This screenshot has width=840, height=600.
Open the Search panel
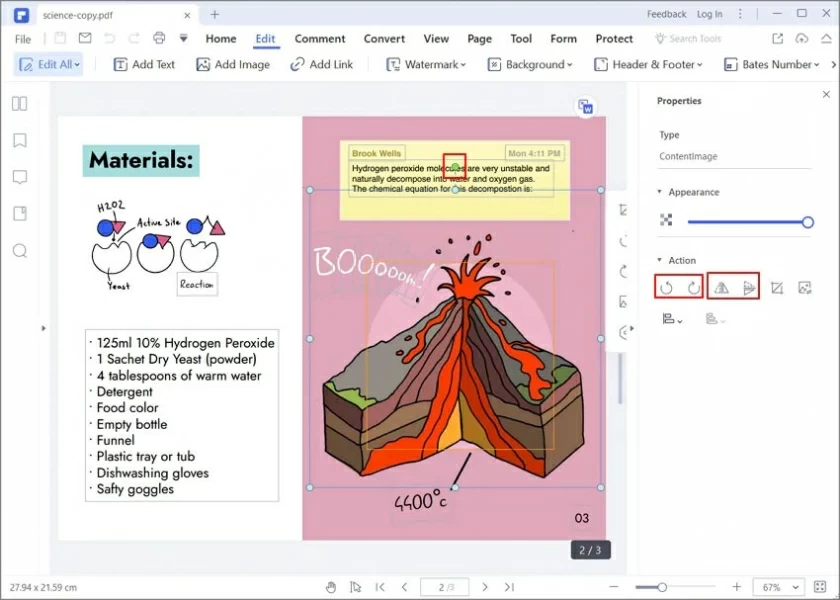coord(18,251)
